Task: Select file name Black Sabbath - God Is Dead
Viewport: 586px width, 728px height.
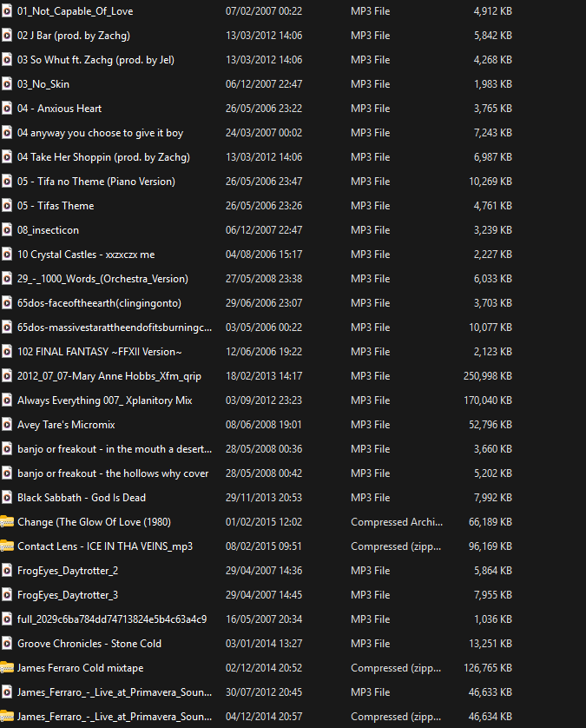Action: click(x=82, y=497)
